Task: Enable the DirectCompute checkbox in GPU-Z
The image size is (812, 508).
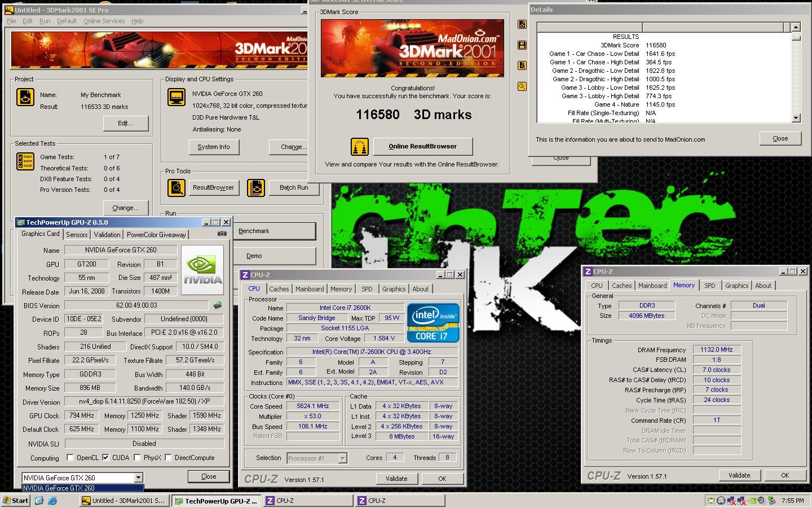Action: (x=168, y=458)
